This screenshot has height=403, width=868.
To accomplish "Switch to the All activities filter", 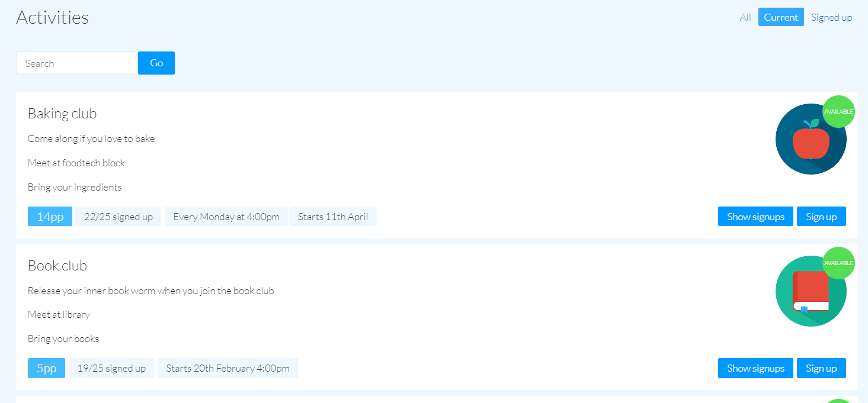I will point(745,17).
